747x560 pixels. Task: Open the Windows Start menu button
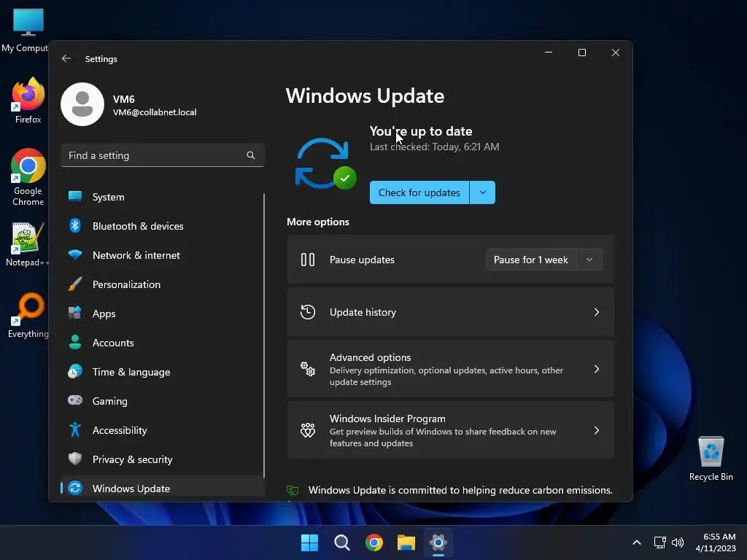tap(309, 542)
